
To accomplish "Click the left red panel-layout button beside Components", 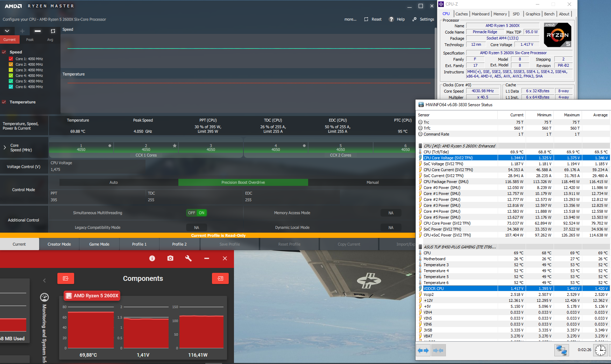I will [66, 278].
